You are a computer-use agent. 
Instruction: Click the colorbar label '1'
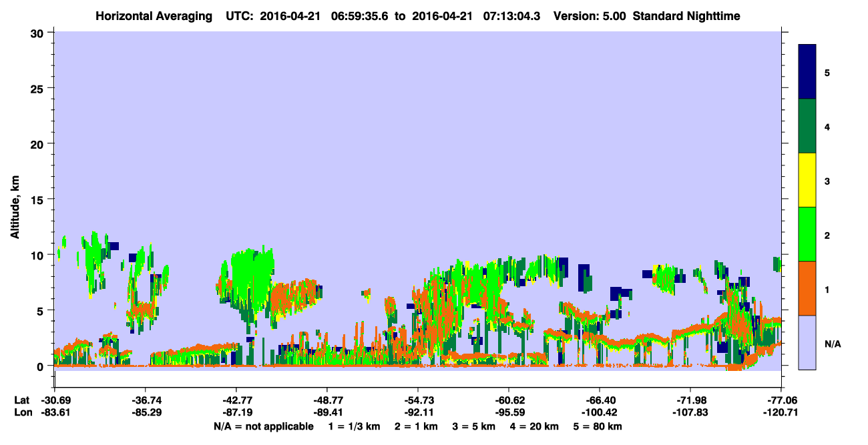pyautogui.click(x=827, y=289)
